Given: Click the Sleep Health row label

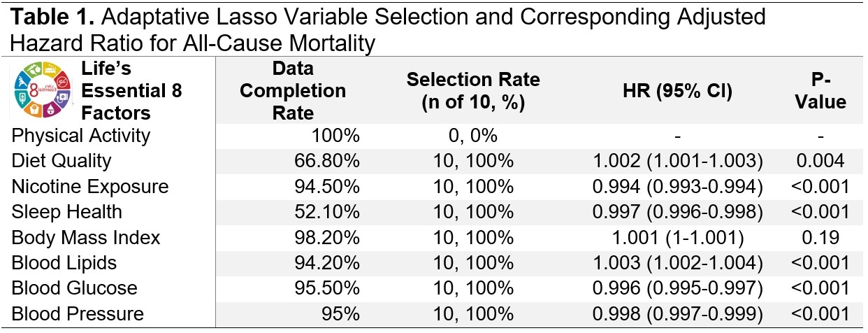Looking at the screenshot, I should tap(66, 212).
